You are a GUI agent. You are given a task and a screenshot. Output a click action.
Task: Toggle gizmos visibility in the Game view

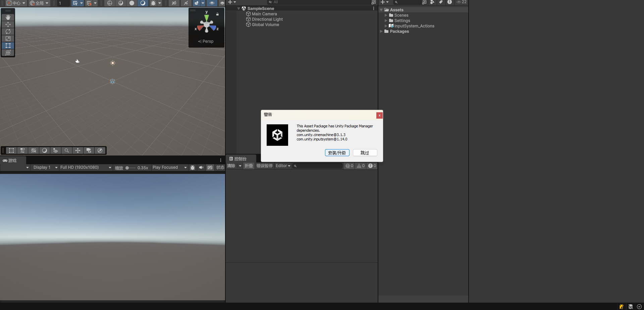click(x=210, y=168)
